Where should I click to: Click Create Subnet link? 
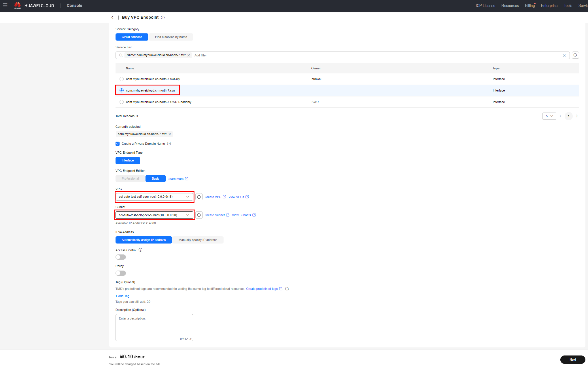click(217, 215)
